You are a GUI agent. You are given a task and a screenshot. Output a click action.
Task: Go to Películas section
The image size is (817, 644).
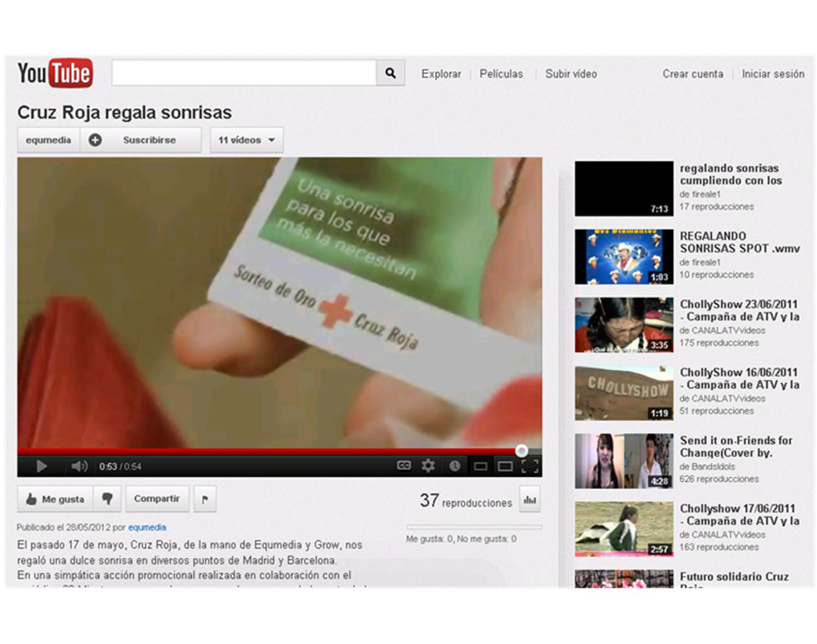pos(501,74)
